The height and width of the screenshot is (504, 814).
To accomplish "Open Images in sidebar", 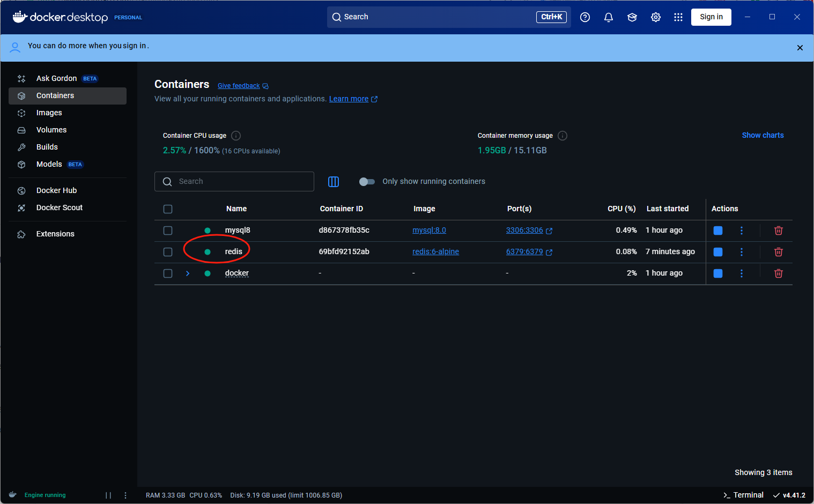I will [x=68, y=113].
